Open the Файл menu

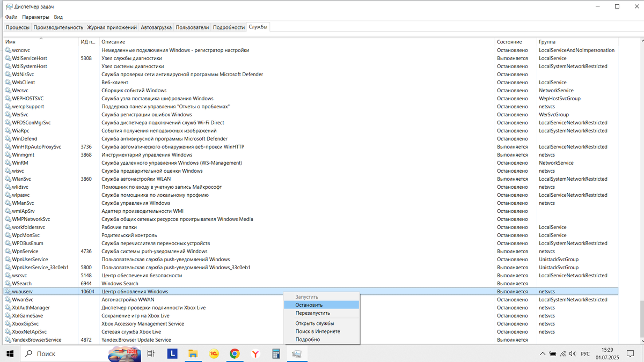[x=11, y=17]
